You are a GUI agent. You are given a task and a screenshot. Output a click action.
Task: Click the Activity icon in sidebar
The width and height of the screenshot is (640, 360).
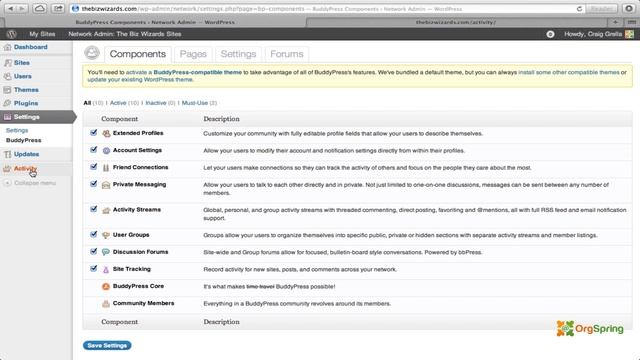click(x=7, y=169)
